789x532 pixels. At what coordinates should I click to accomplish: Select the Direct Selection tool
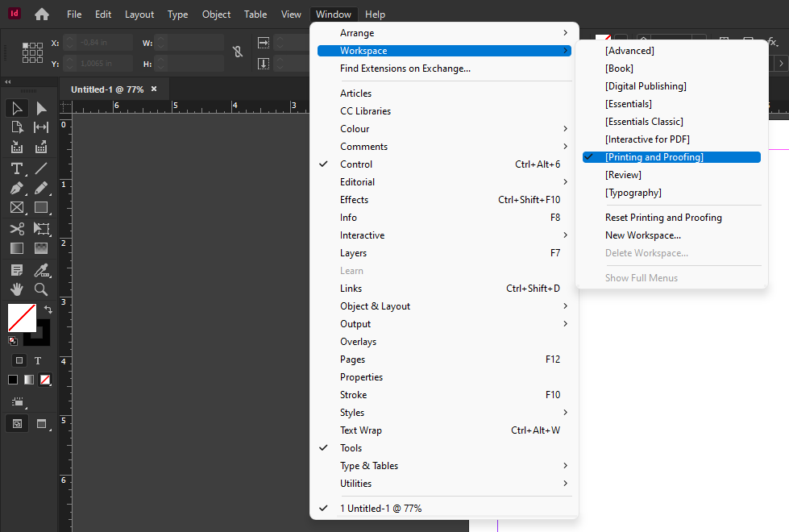click(41, 108)
